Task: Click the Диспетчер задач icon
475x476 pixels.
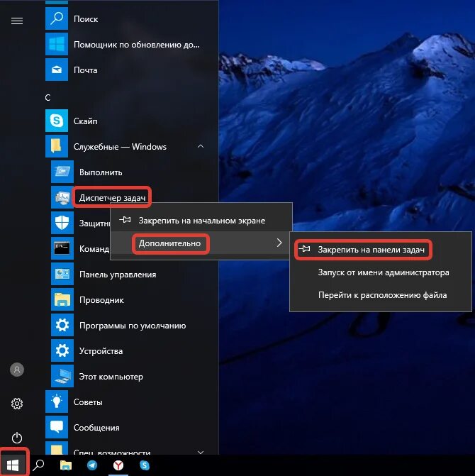Action: tap(62, 197)
